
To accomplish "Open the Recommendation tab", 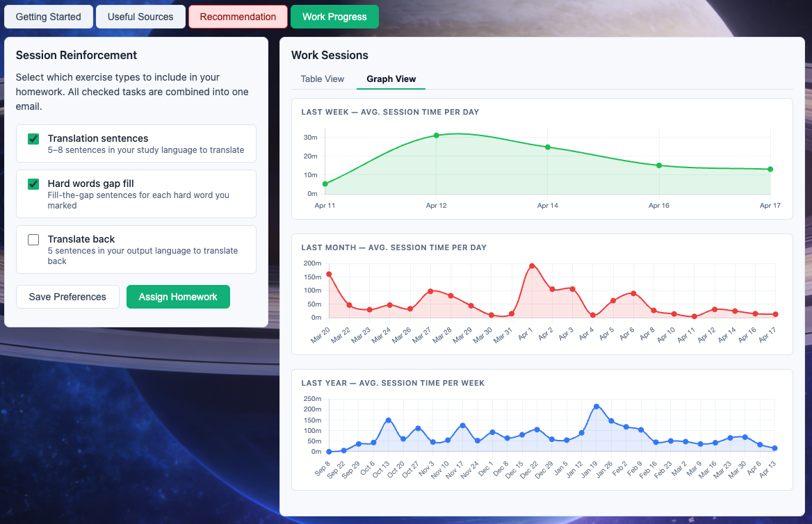I will point(238,17).
